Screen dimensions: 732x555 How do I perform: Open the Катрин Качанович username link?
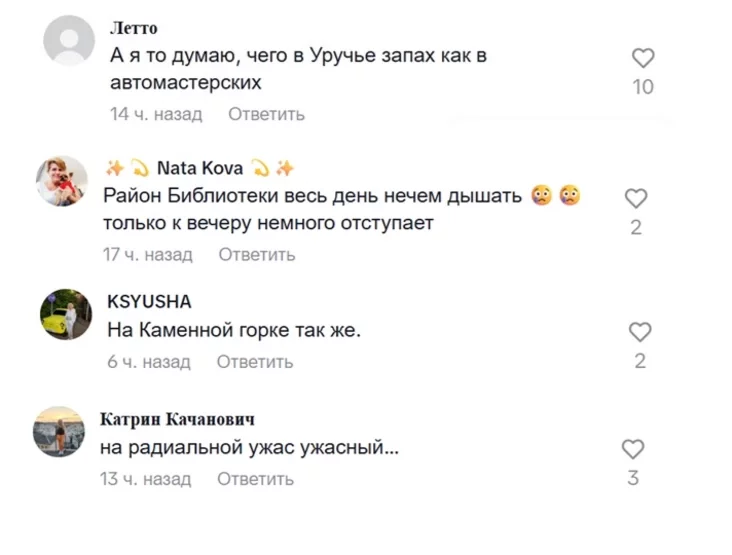tap(177, 419)
